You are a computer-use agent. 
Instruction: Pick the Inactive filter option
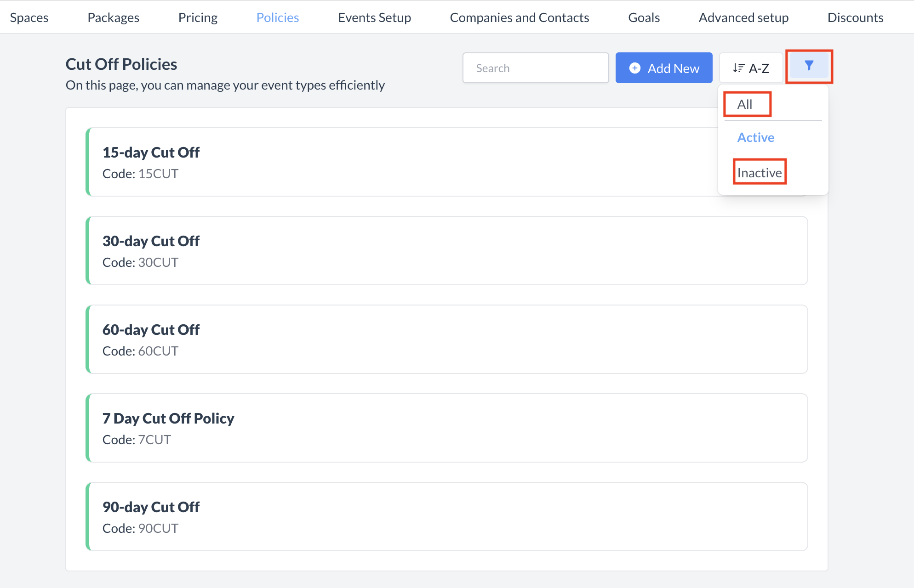[x=759, y=173]
